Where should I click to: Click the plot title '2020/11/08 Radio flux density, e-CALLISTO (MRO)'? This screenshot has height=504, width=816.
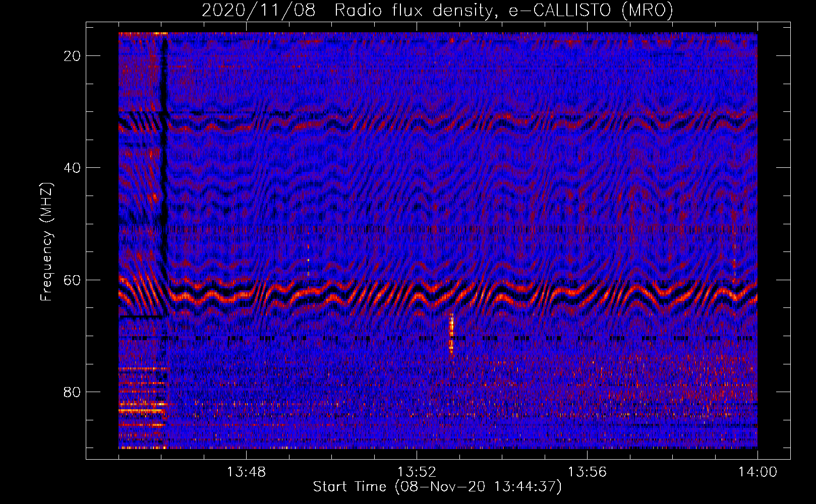[x=437, y=10]
